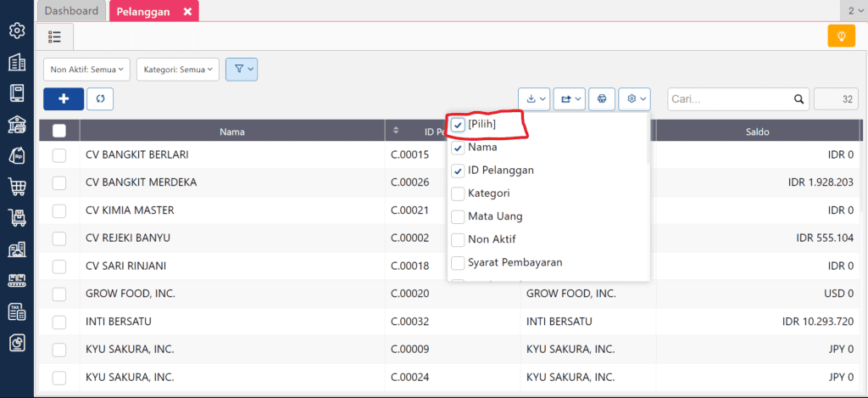Click the Cari search input field
The height and width of the screenshot is (398, 868).
click(729, 99)
